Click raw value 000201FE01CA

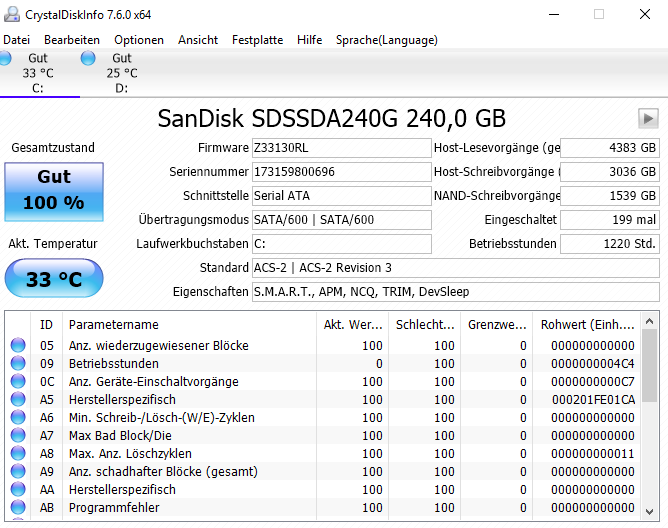(x=593, y=399)
